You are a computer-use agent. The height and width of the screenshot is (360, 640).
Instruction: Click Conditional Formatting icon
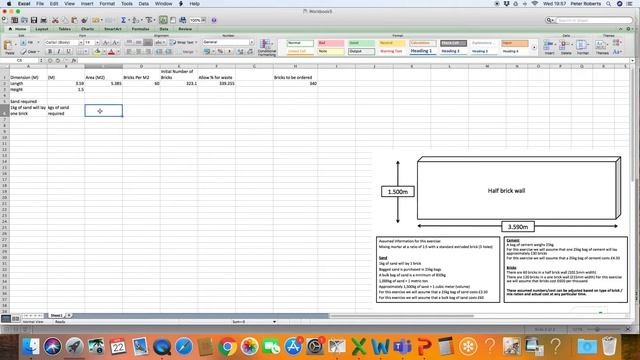tap(267, 47)
